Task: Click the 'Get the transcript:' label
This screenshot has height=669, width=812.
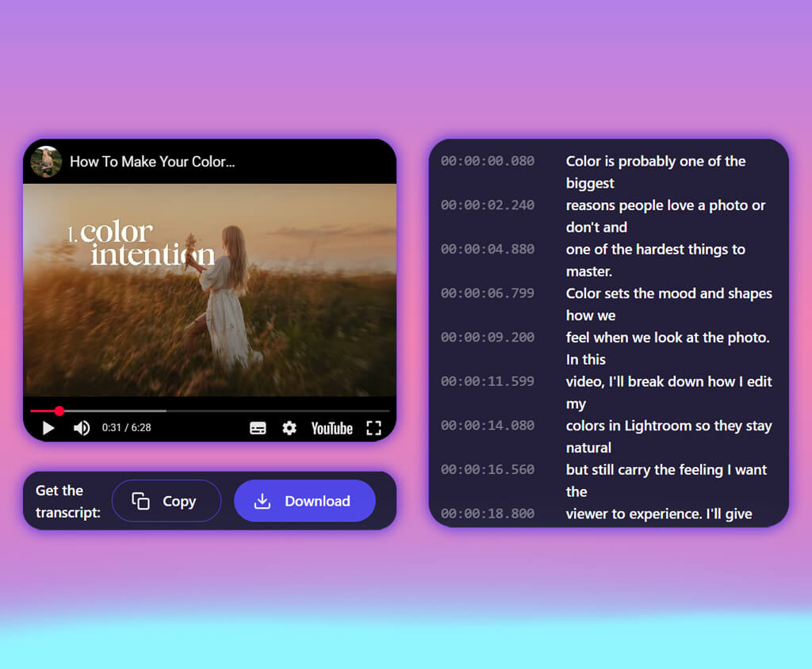Action: (x=68, y=501)
